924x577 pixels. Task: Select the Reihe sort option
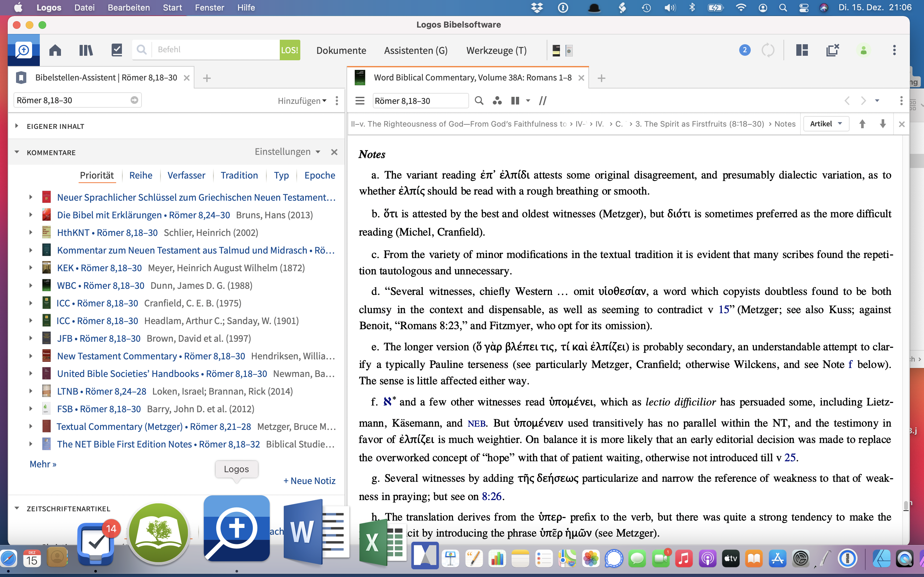141,175
